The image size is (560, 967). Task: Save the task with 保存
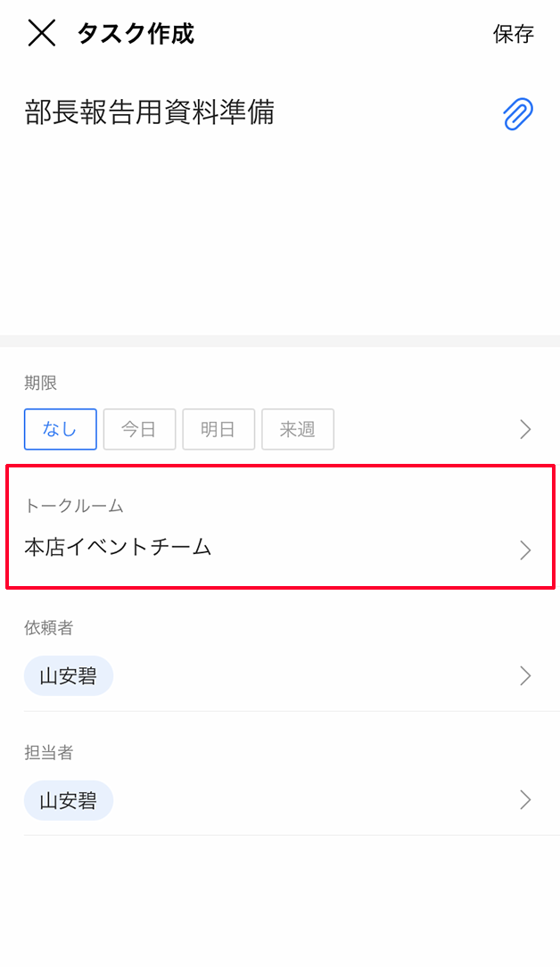513,35
